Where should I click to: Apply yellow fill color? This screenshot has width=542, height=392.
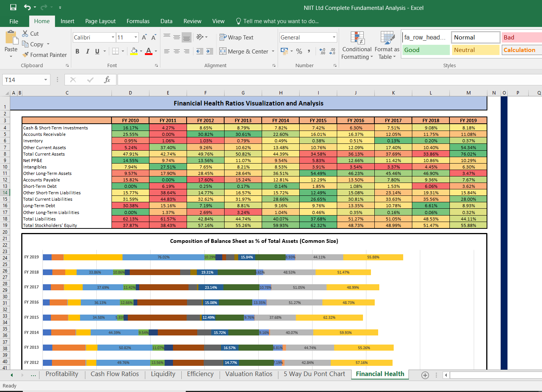(134, 51)
